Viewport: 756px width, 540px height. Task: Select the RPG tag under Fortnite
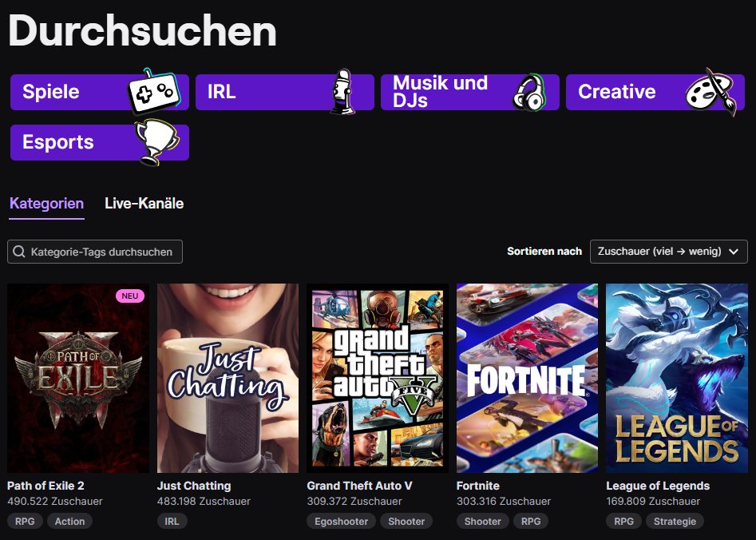pyautogui.click(x=531, y=521)
